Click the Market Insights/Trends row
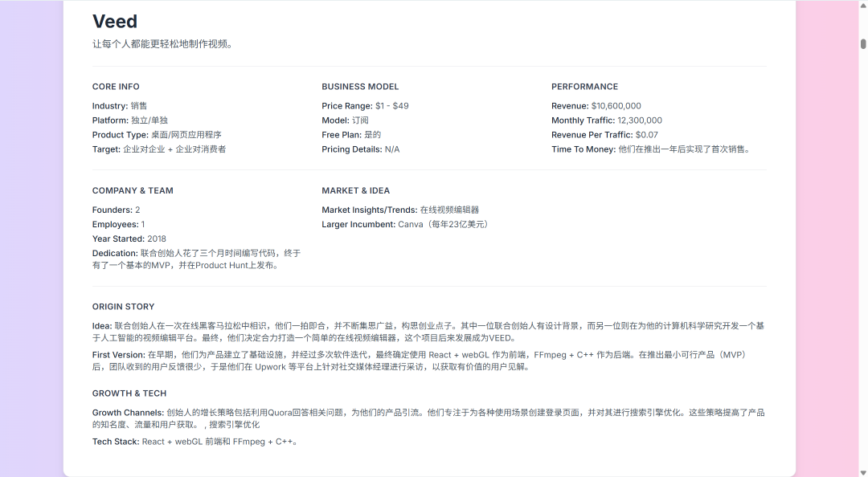 400,210
